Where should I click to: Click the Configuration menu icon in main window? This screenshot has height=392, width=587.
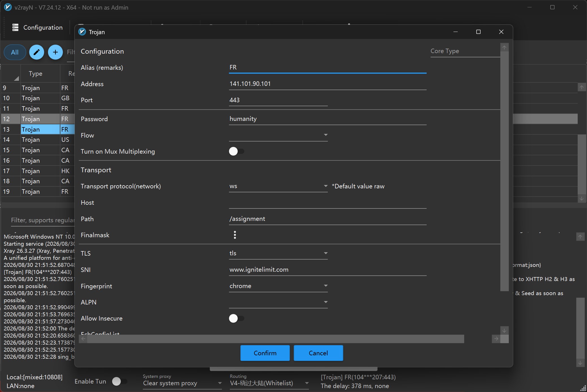click(x=15, y=27)
